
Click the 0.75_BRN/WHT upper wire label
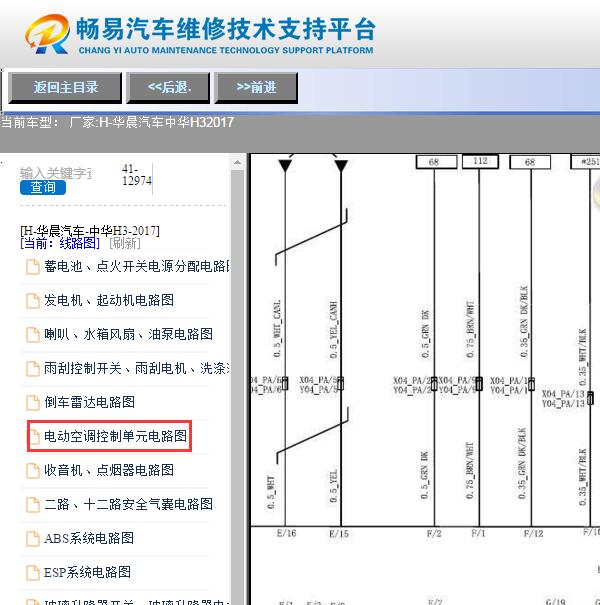470,329
